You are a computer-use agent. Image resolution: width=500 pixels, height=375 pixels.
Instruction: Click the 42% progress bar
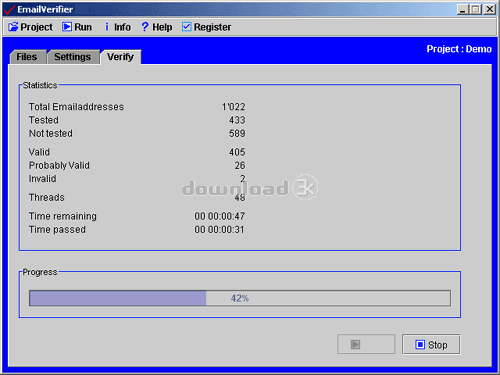(240, 298)
